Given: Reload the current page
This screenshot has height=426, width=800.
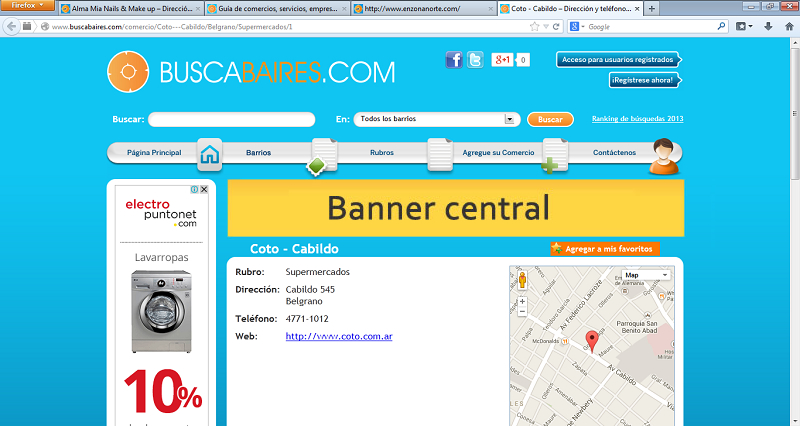Looking at the screenshot, I should [x=556, y=27].
